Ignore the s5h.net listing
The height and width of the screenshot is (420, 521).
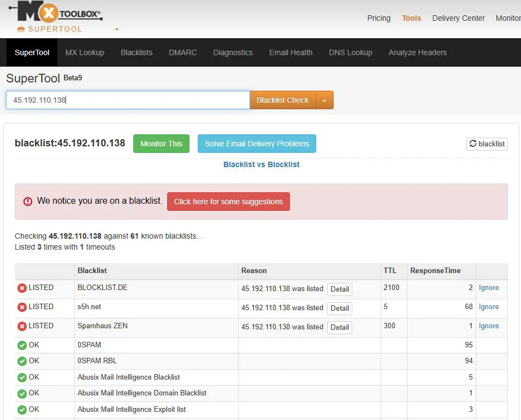(x=488, y=307)
